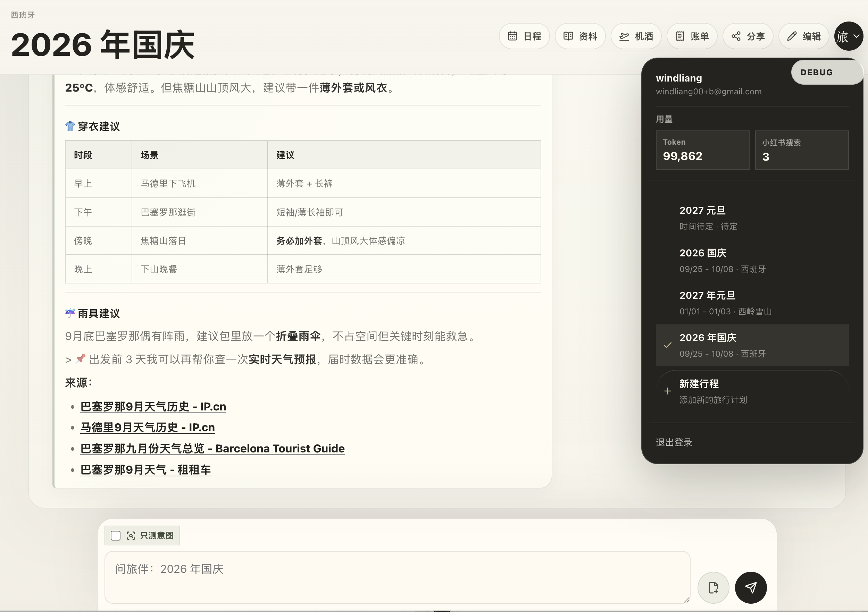The height and width of the screenshot is (612, 868).
Task: Click the 雨具建议 section heading
Action: tap(93, 313)
